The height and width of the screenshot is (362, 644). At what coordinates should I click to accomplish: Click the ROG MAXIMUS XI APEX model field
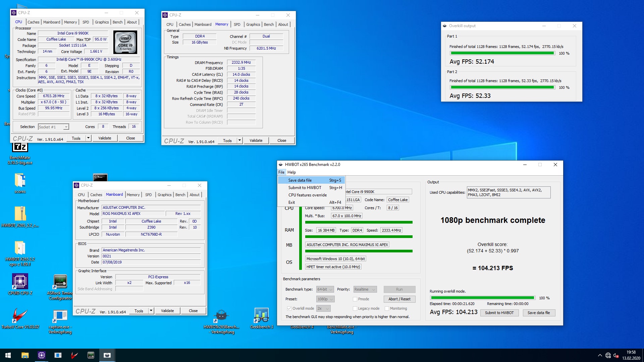133,214
